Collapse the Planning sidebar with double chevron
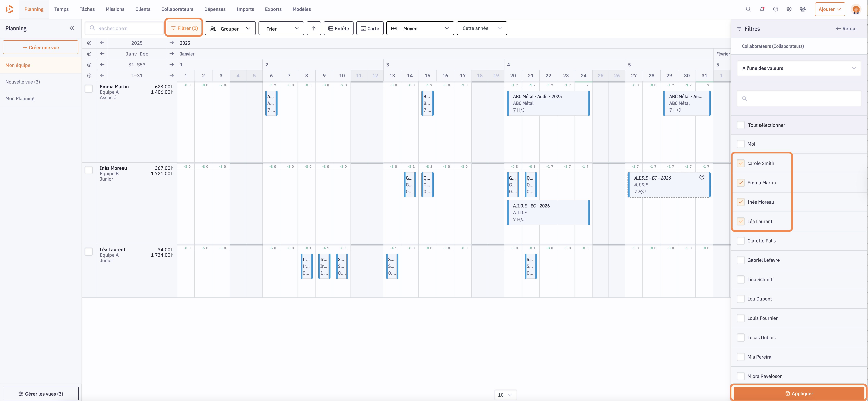Image resolution: width=868 pixels, height=401 pixels. pyautogui.click(x=72, y=28)
